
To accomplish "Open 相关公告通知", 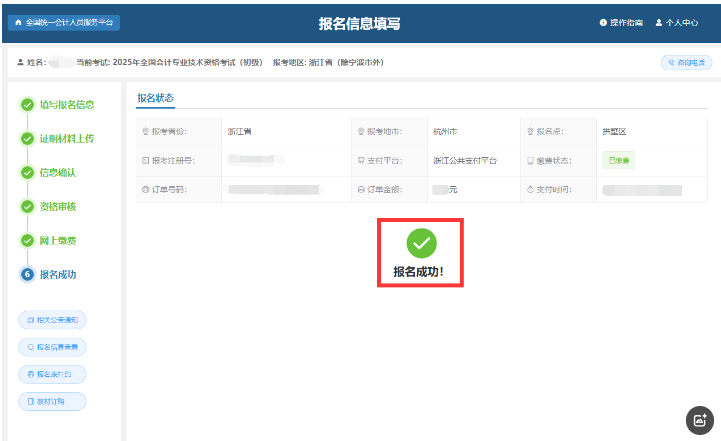I will tap(52, 320).
